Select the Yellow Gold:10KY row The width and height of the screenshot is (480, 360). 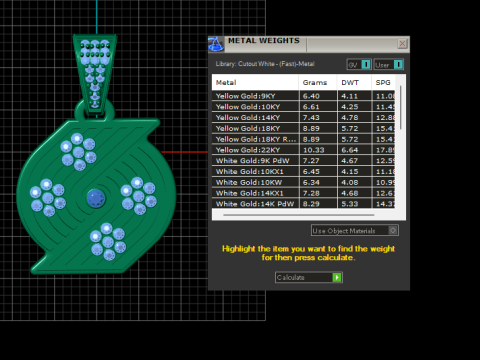(x=303, y=107)
